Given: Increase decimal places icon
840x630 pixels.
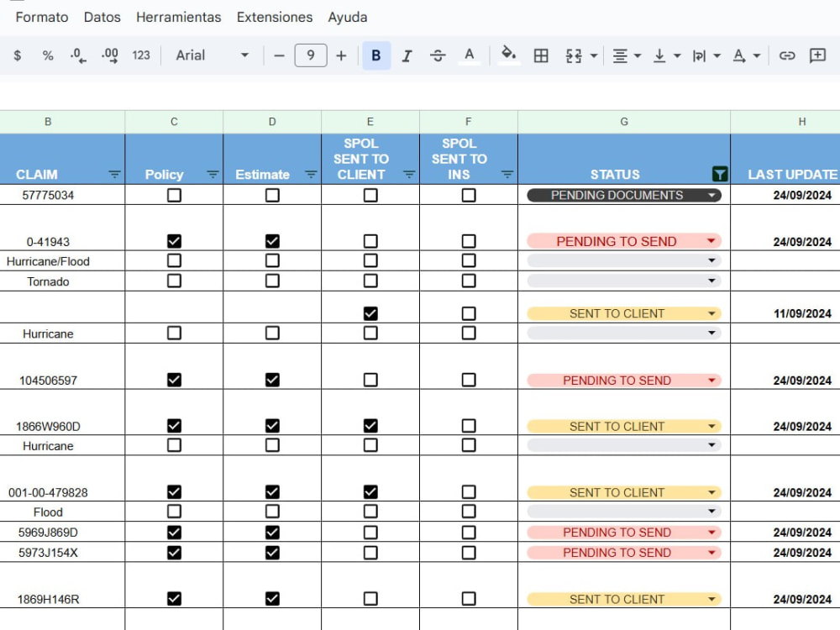Looking at the screenshot, I should [x=110, y=55].
